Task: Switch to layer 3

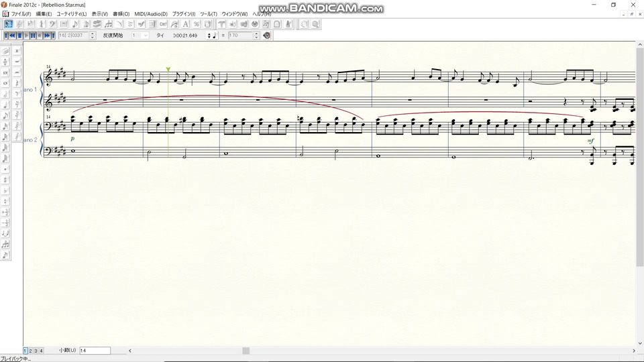Action: tap(36, 351)
